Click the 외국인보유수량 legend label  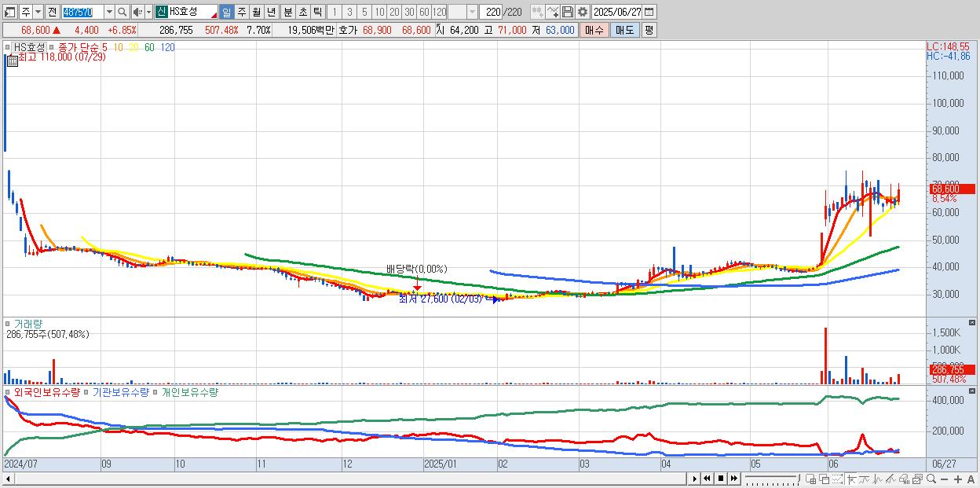pyautogui.click(x=46, y=391)
